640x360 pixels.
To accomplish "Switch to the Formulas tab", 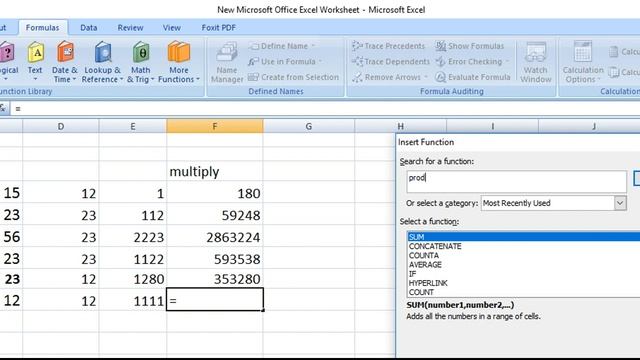I will pyautogui.click(x=42, y=28).
